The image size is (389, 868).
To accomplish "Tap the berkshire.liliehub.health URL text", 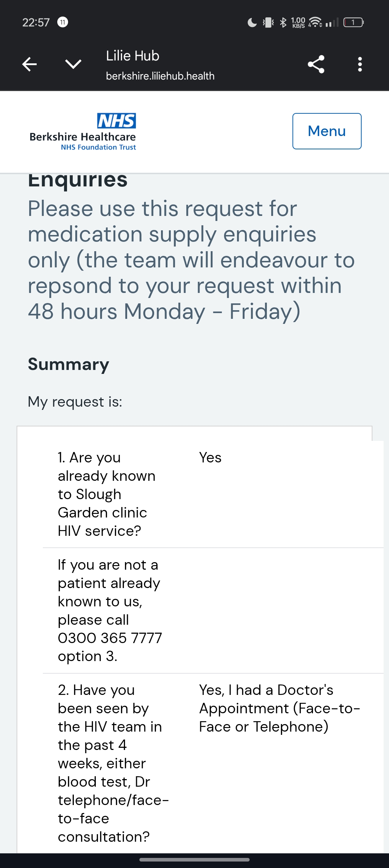I will tap(160, 76).
